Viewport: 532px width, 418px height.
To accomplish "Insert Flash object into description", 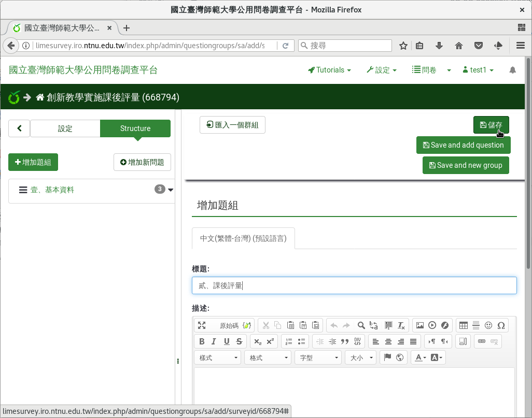I will (445, 325).
